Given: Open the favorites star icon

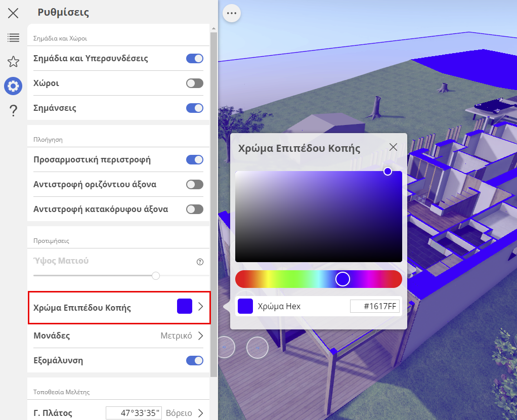Looking at the screenshot, I should 13,62.
